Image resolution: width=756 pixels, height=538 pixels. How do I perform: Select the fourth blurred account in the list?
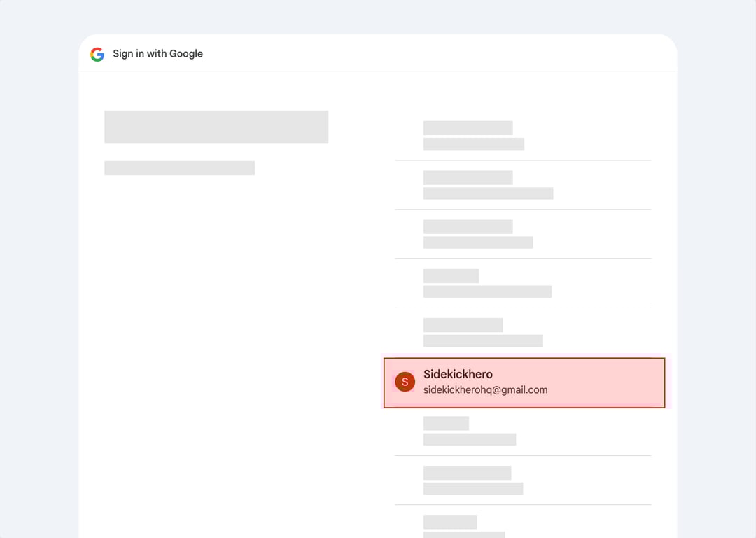[523, 283]
